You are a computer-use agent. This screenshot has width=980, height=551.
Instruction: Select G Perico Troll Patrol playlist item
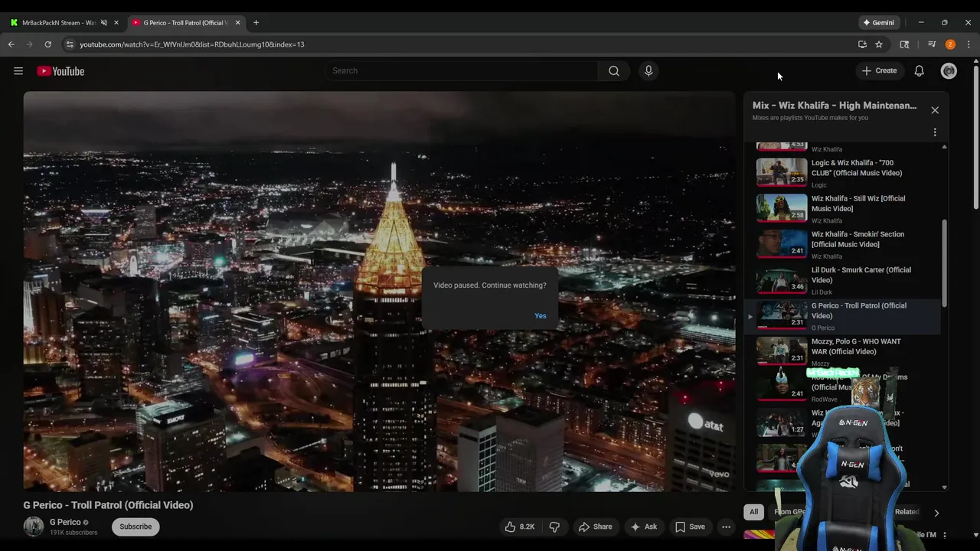842,316
